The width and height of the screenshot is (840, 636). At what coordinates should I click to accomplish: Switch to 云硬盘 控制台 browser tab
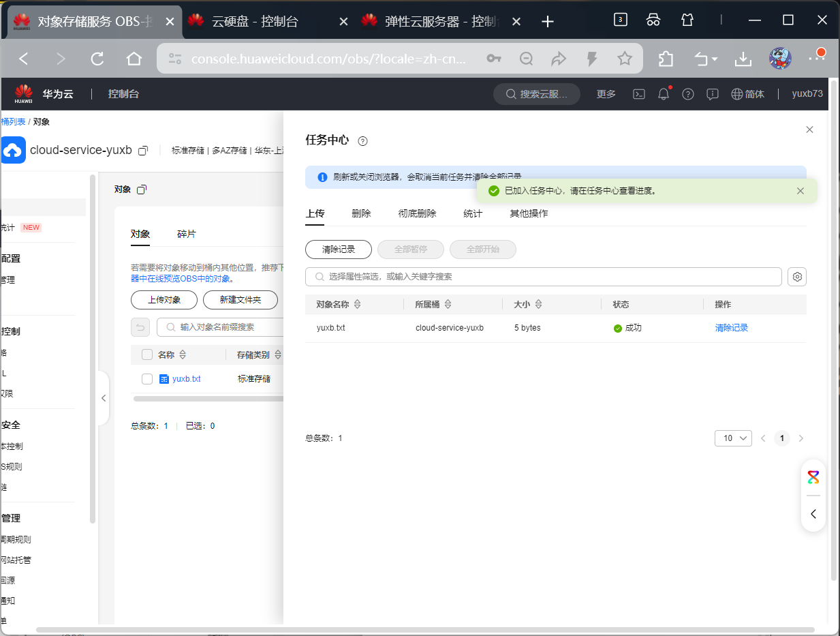268,22
